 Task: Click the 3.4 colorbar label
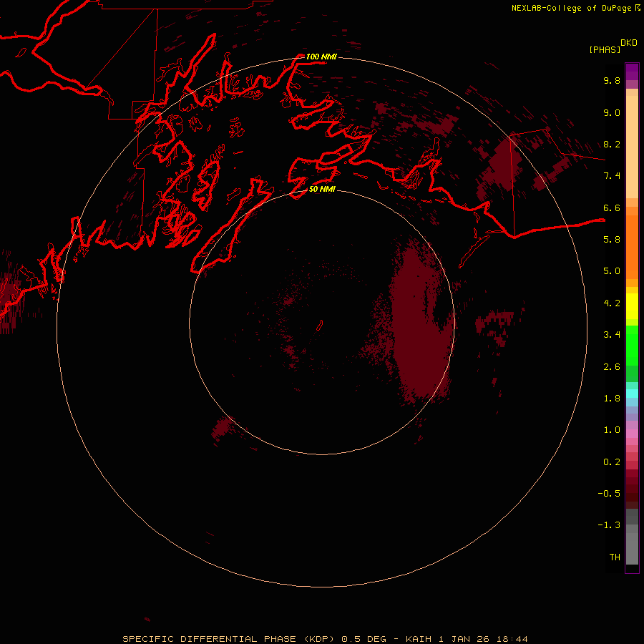612,335
